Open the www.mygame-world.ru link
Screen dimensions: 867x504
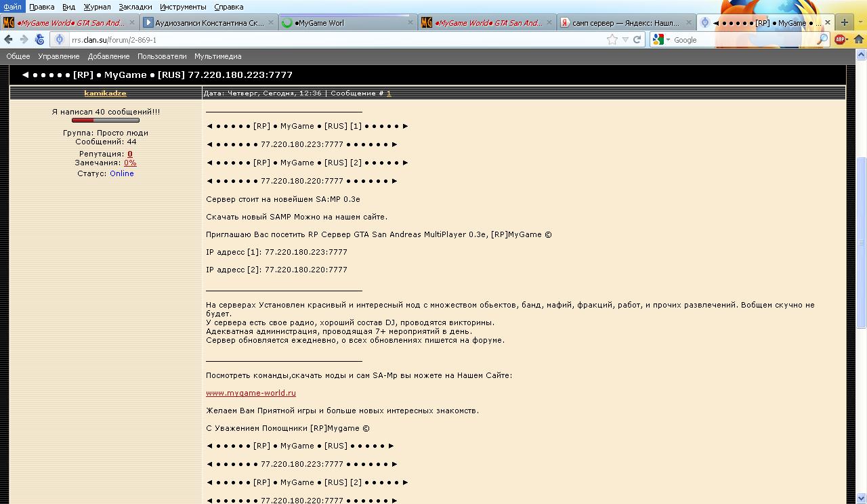(x=251, y=393)
